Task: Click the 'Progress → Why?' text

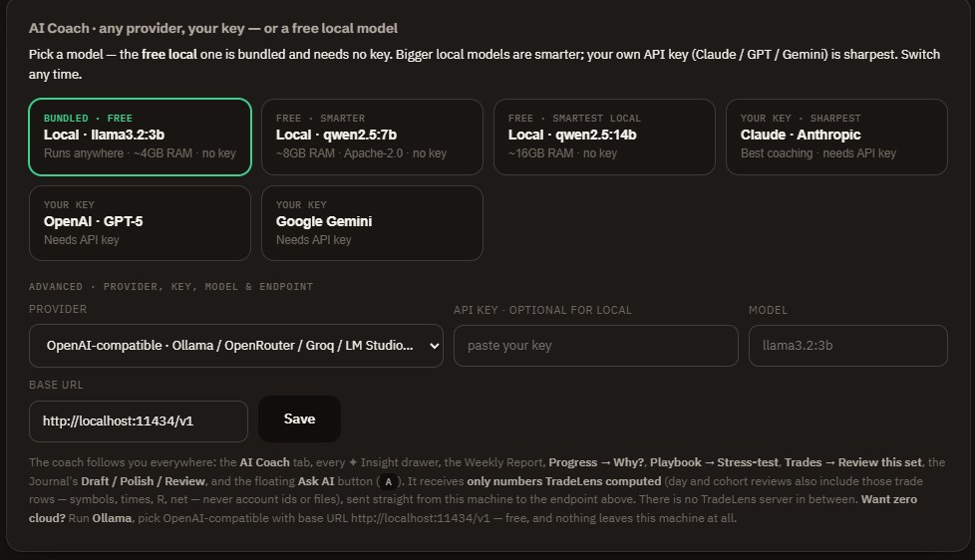Action: (x=596, y=462)
